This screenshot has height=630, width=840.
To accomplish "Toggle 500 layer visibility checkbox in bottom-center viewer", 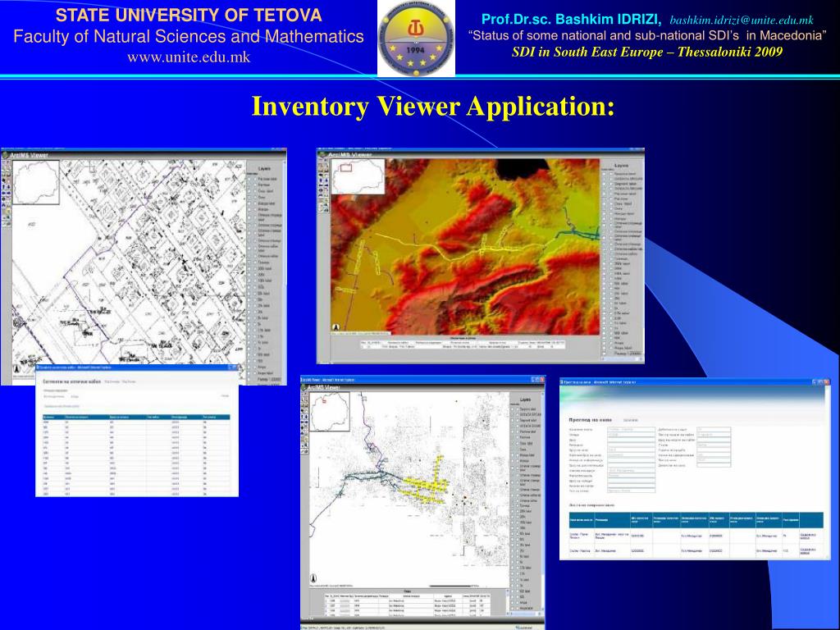I will point(512,597).
